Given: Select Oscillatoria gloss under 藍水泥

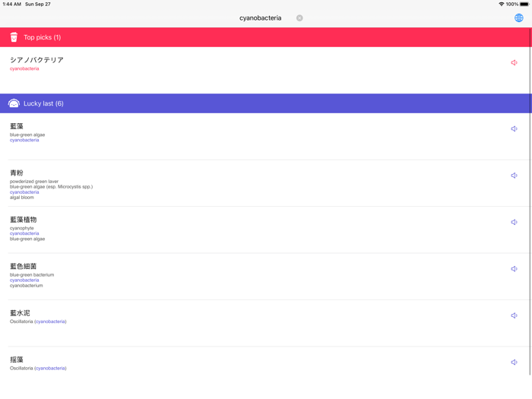Looking at the screenshot, I should coord(38,321).
